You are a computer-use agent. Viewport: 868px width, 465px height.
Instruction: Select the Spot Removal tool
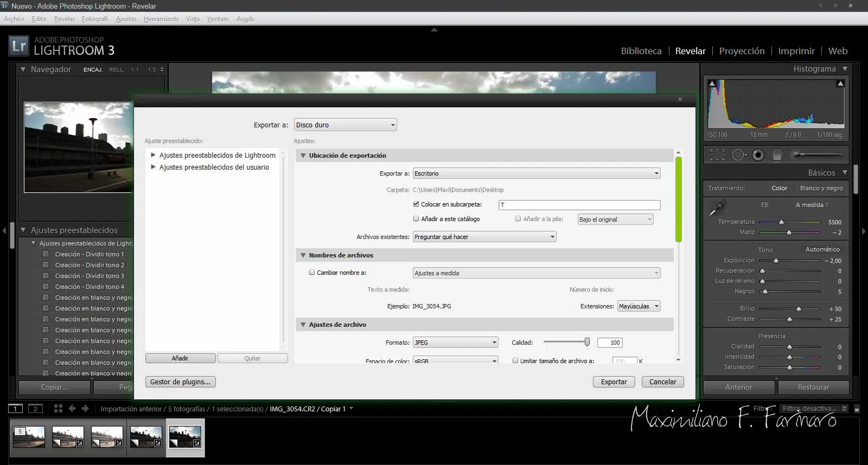point(739,155)
